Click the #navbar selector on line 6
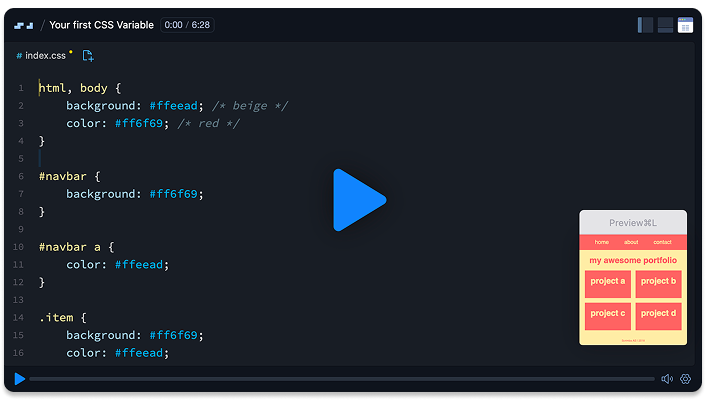The width and height of the screenshot is (706, 400). 62,176
